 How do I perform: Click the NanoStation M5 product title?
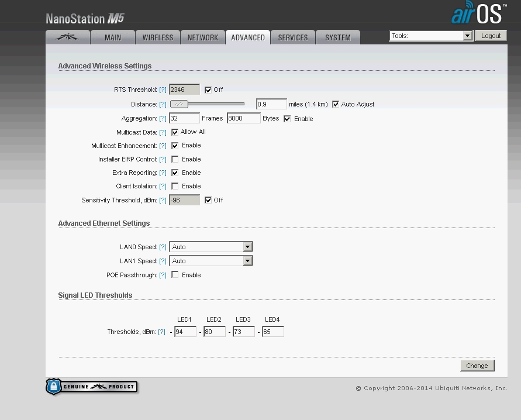point(85,19)
